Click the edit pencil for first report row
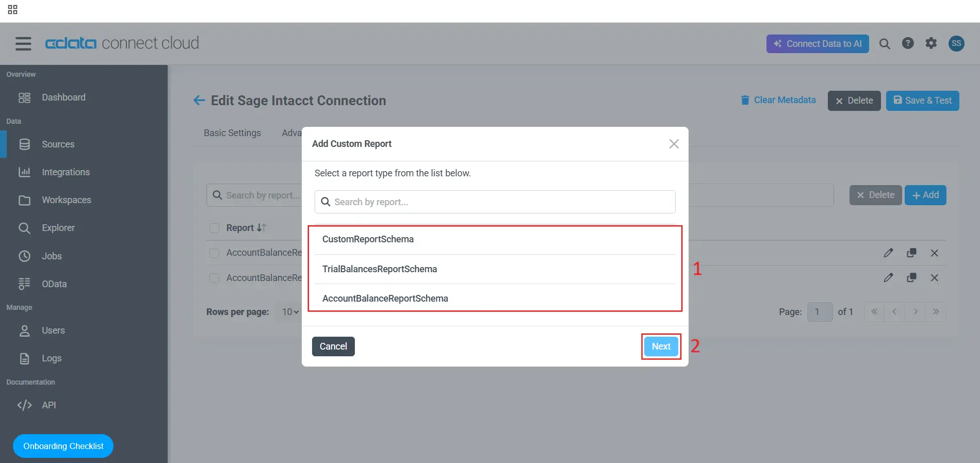Viewport: 980px width, 463px height. tap(888, 253)
